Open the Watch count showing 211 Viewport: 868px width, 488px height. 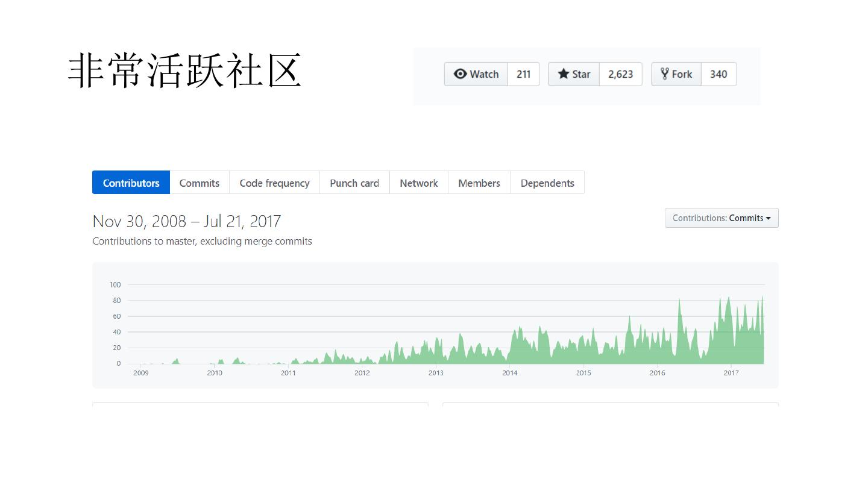(x=523, y=74)
